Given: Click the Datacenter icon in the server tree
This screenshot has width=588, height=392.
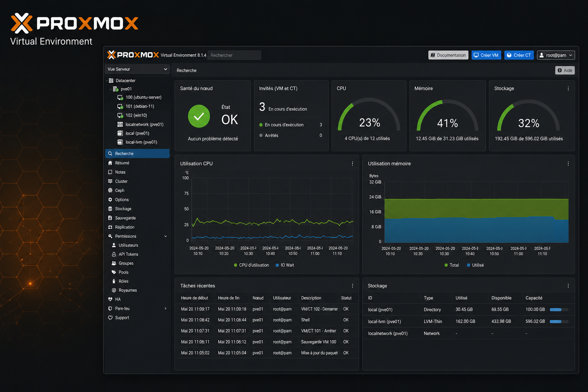Looking at the screenshot, I should 111,81.
